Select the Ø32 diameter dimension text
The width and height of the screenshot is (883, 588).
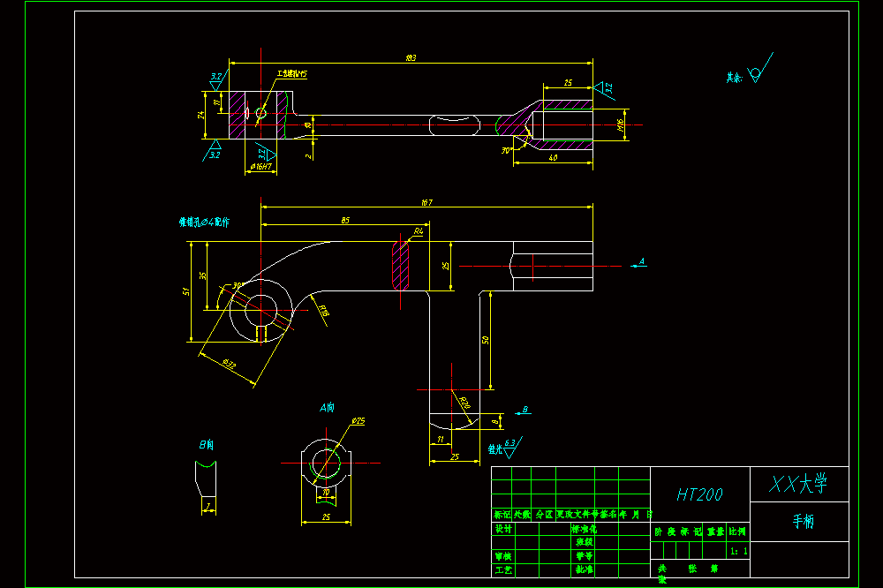230,365
